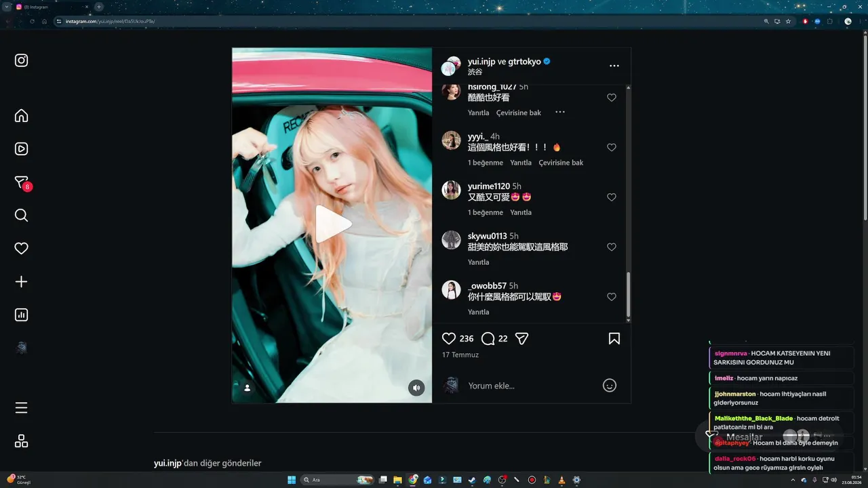This screenshot has width=868, height=488.
Task: Reply to yurime1120's comment
Action: click(521, 212)
